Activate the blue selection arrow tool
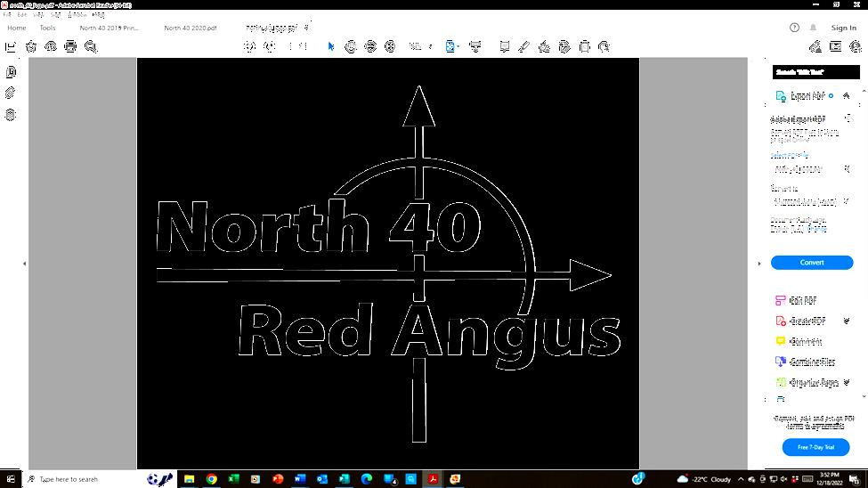This screenshot has width=868, height=488. [331, 46]
